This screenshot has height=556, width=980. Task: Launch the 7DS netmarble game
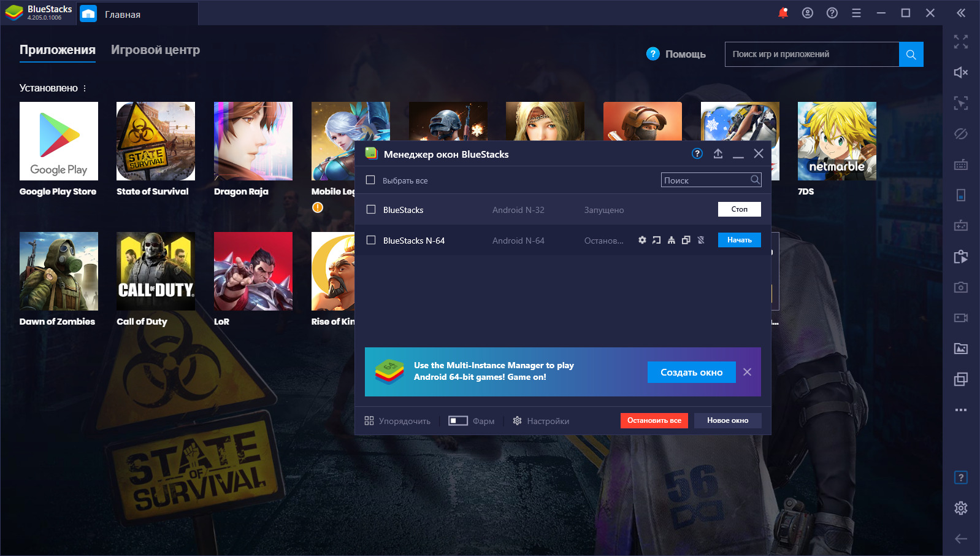point(837,141)
